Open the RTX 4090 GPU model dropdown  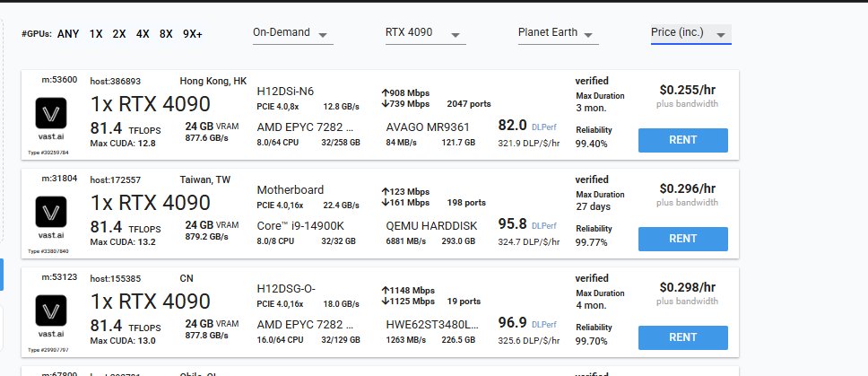tap(426, 33)
